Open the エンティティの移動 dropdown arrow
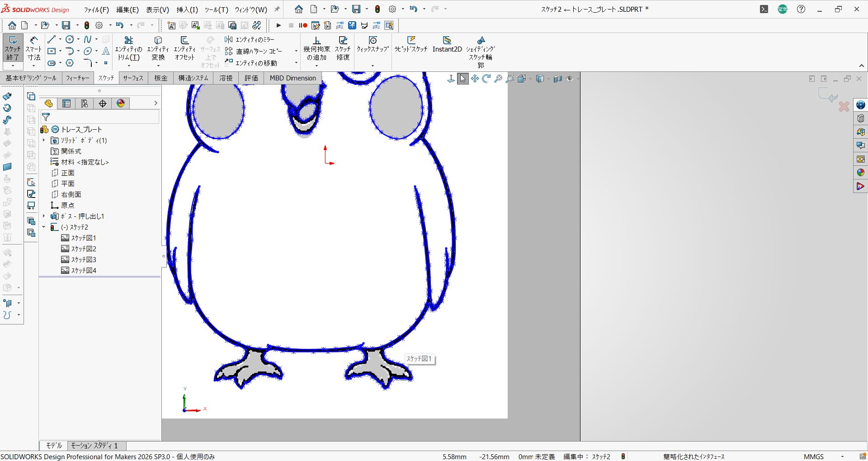 (x=296, y=63)
